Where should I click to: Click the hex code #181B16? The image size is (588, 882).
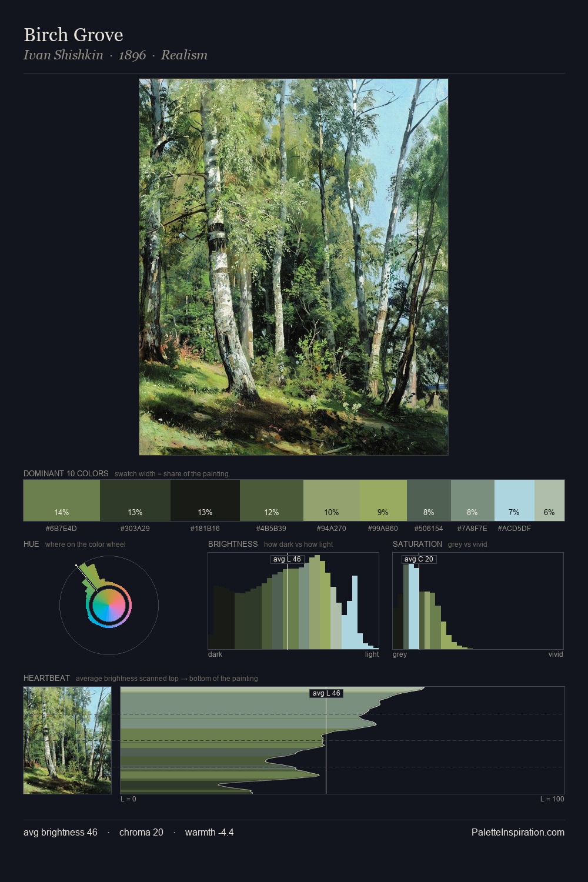205,528
